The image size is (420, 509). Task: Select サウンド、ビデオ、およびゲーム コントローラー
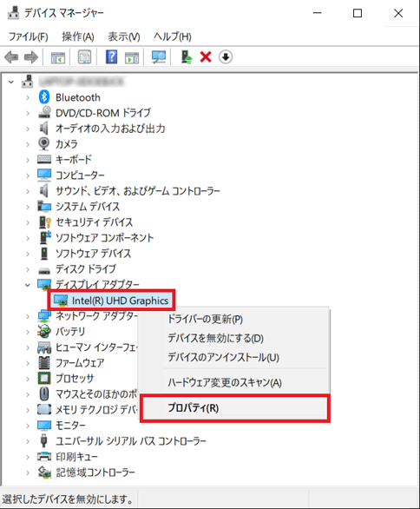pos(138,191)
